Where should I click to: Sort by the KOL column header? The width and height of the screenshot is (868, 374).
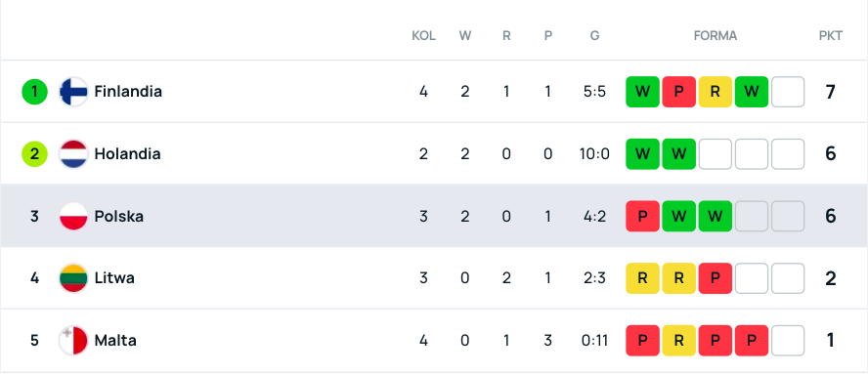pos(423,36)
